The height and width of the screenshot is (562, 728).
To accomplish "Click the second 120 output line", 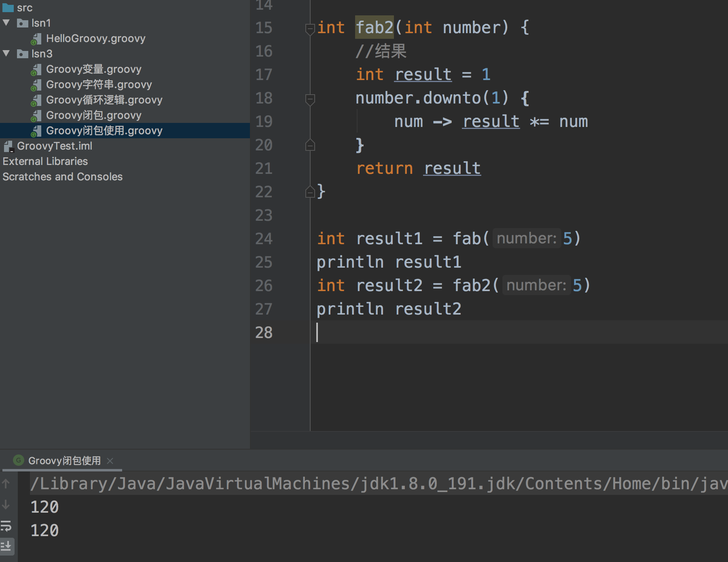I will [x=44, y=530].
